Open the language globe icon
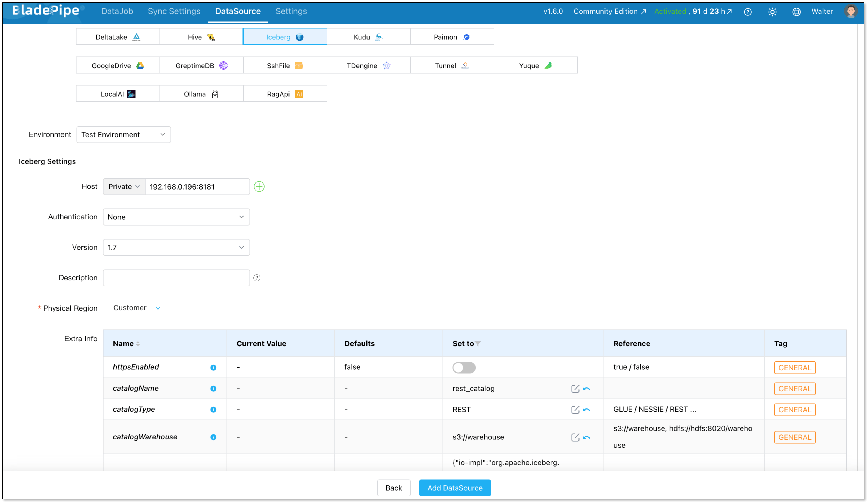This screenshot has height=503, width=868. pyautogui.click(x=796, y=12)
